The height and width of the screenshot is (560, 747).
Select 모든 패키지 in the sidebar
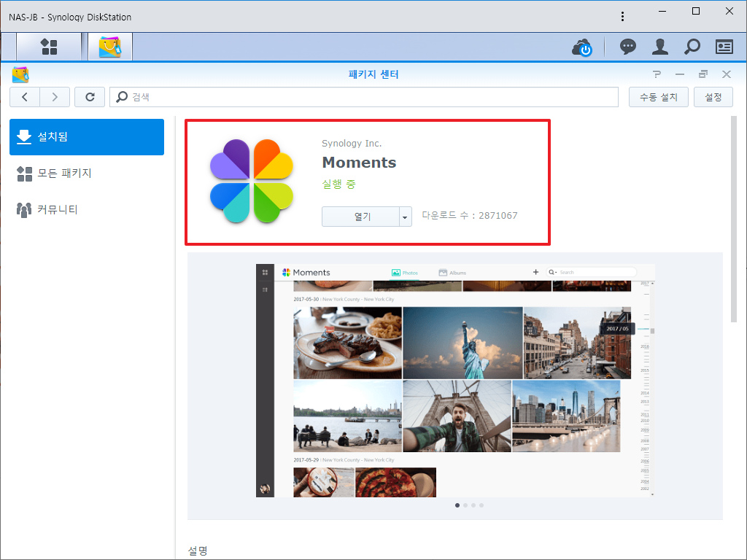tap(87, 174)
